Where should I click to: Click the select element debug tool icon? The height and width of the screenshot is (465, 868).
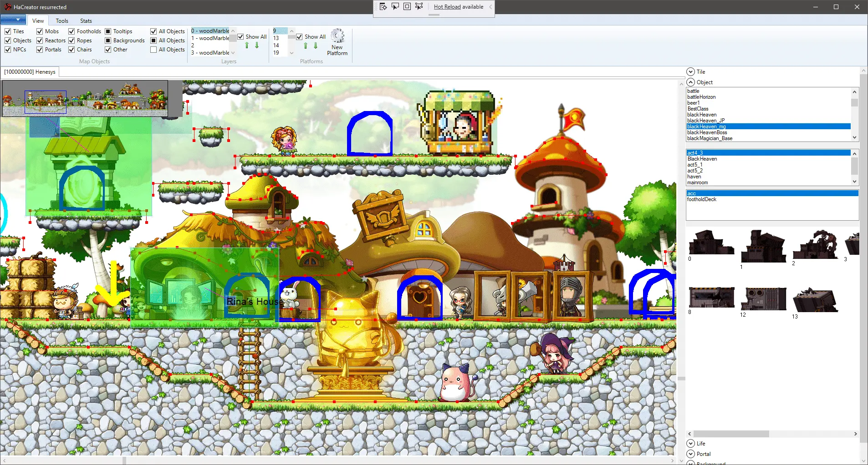tap(395, 6)
